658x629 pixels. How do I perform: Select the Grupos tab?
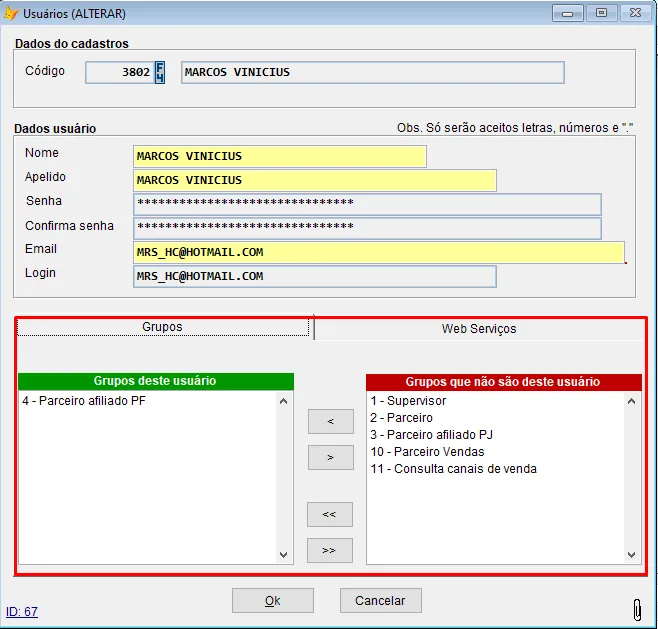[162, 327]
